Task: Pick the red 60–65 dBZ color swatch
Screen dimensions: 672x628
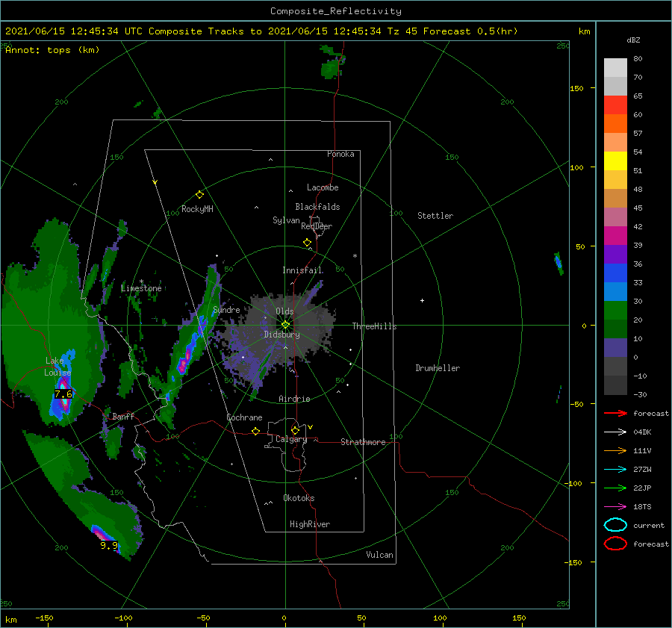Action: (615, 105)
